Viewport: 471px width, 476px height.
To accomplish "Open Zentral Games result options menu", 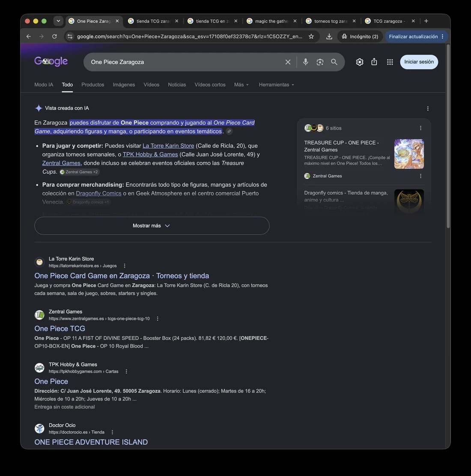I will 157,318.
